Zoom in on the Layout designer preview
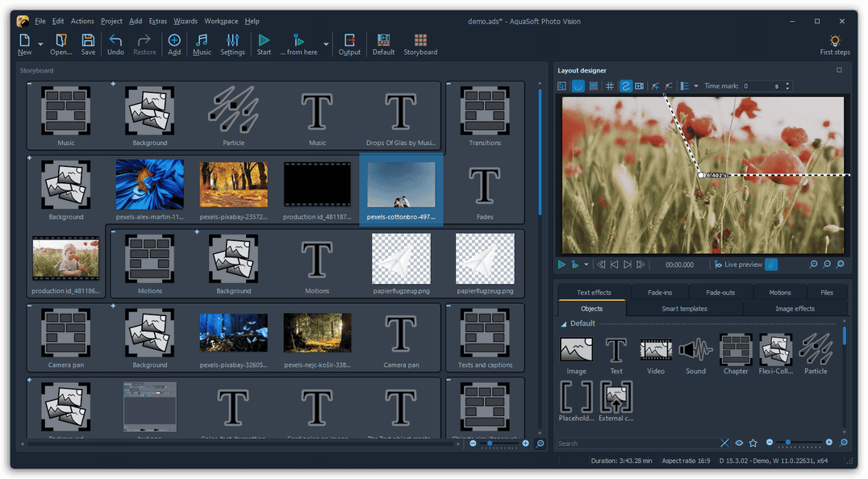This screenshot has width=868, height=479. click(813, 264)
